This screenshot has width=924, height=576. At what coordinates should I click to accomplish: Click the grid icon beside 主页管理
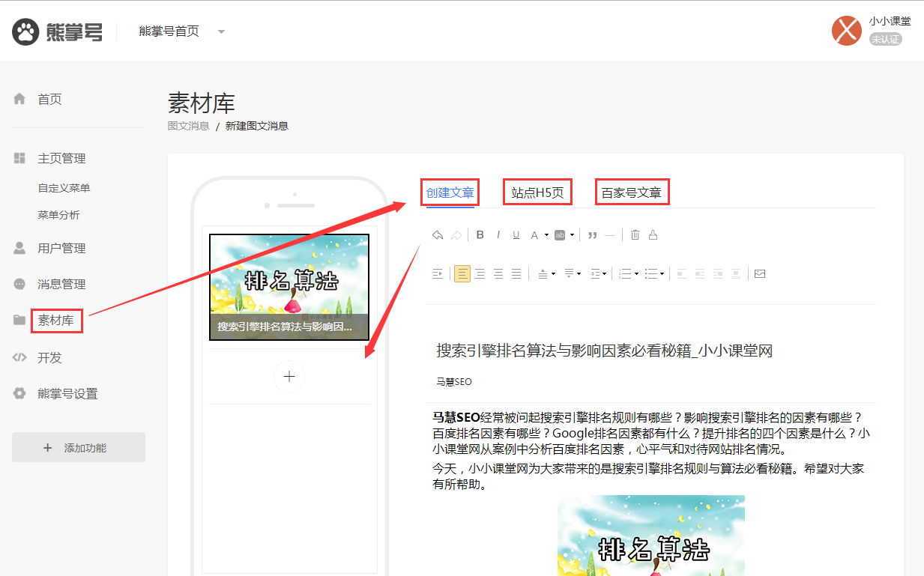tap(19, 159)
